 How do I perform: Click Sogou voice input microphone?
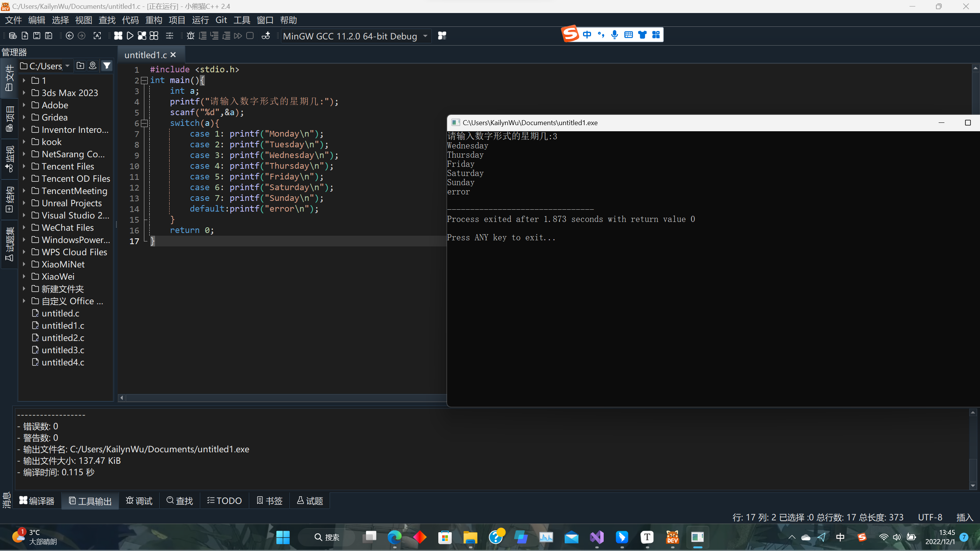(614, 35)
